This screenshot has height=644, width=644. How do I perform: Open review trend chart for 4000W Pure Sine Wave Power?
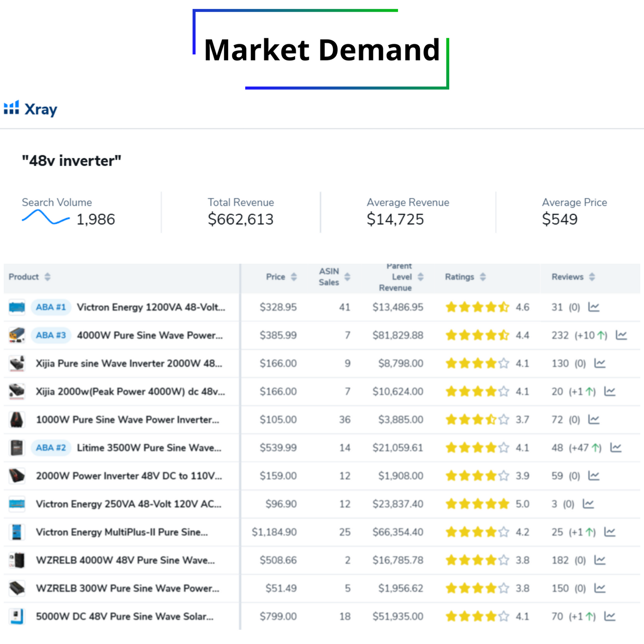(x=621, y=335)
